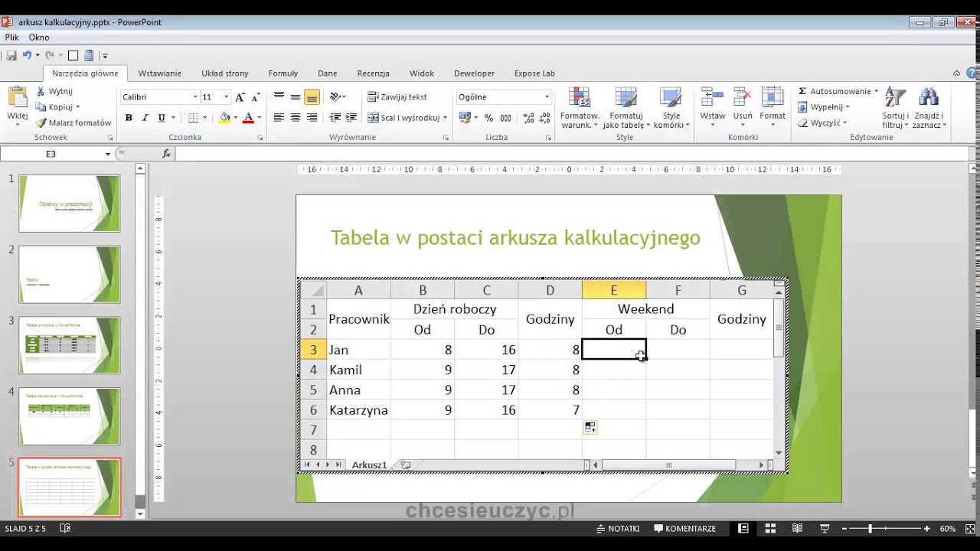The image size is (980, 551).
Task: Switch to the Formuły tab
Action: point(283,73)
